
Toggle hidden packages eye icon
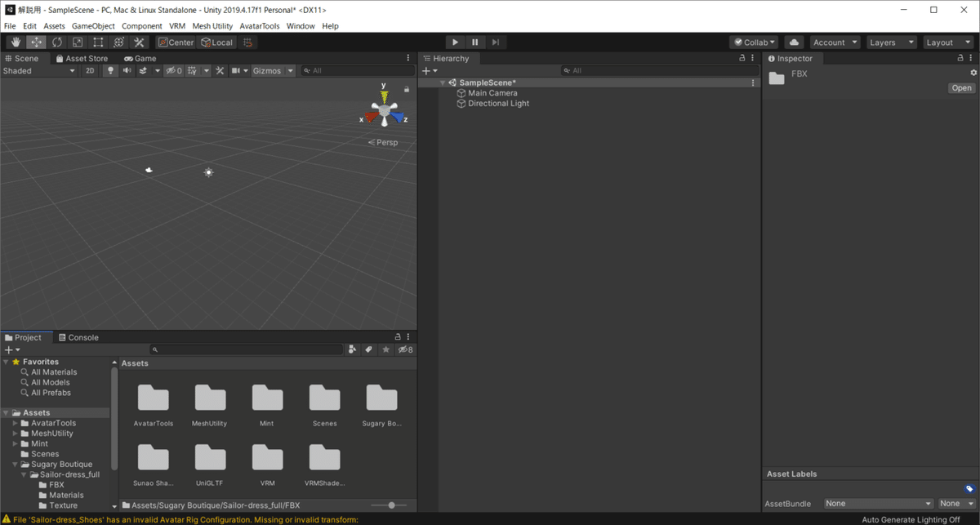point(404,349)
